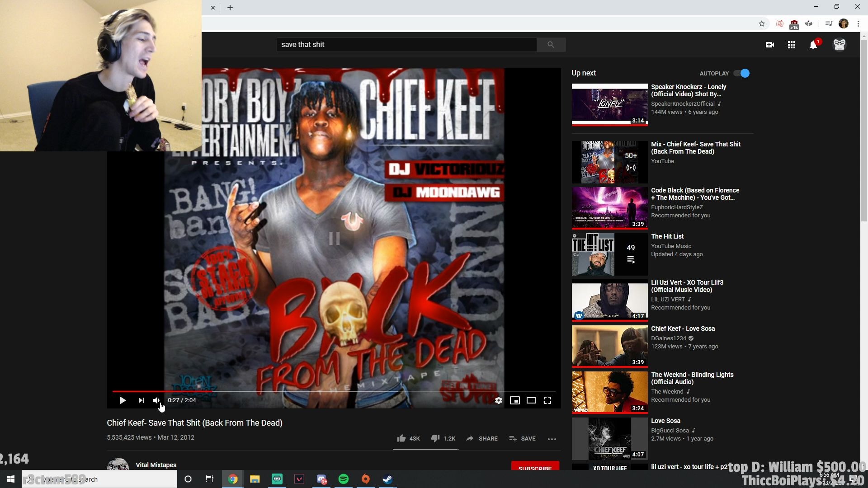This screenshot has height=488, width=868.
Task: Switch to theater mode view
Action: pos(531,400)
